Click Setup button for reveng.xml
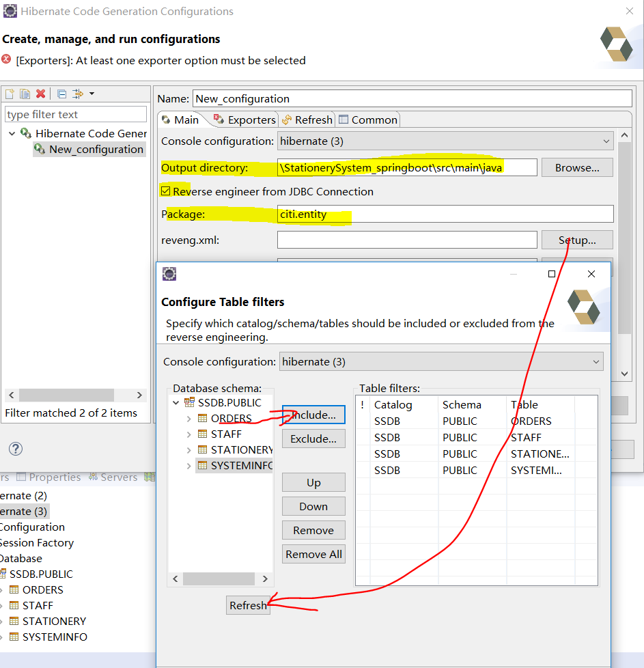This screenshot has width=644, height=668. point(577,240)
